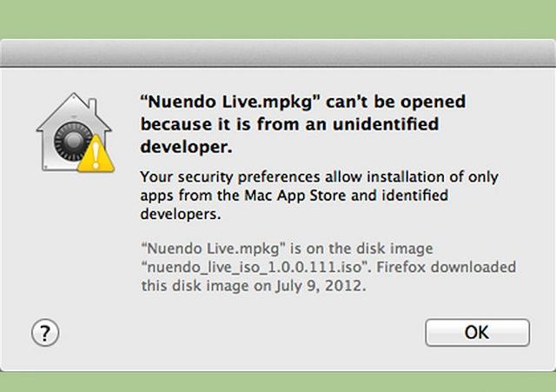Click the "Firefox downloaded" text
556x392 pixels.
[x=446, y=267]
